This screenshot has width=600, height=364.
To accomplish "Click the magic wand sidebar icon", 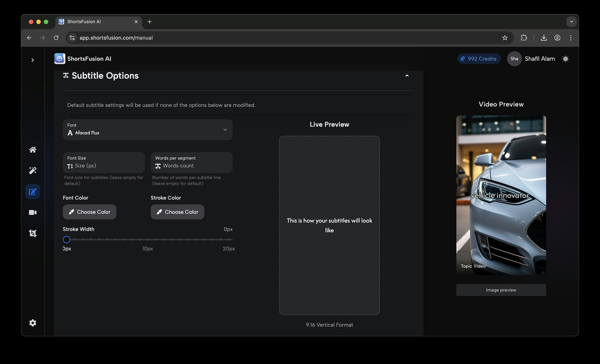I will pyautogui.click(x=33, y=170).
